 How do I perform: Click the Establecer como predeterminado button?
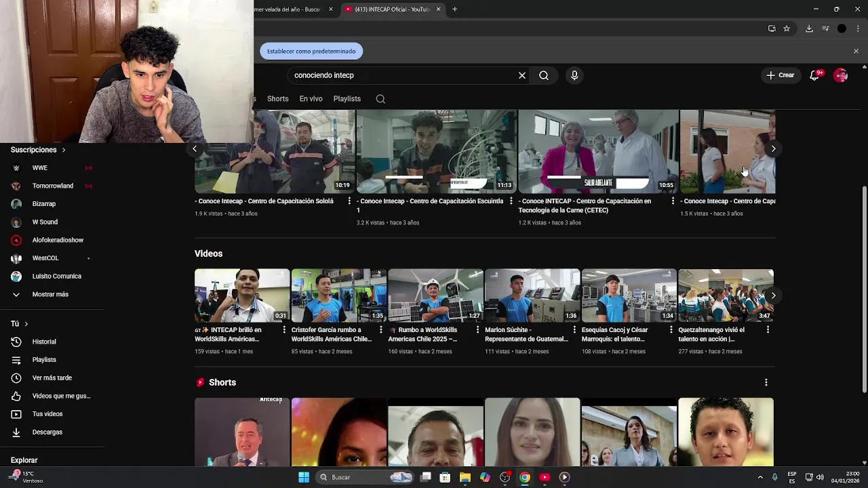tap(311, 51)
